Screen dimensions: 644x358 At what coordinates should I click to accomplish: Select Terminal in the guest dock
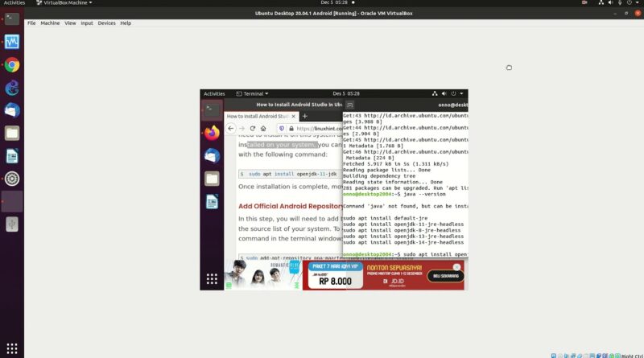click(x=212, y=109)
